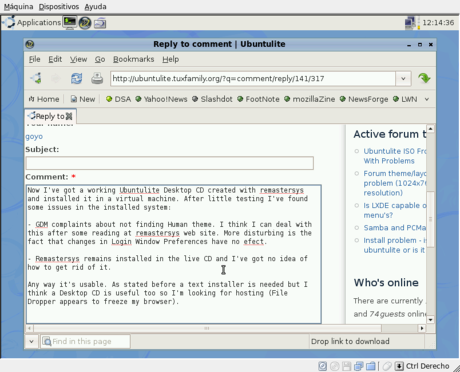Open the Slashdot bookmark
The height and width of the screenshot is (372, 460).
tap(212, 99)
